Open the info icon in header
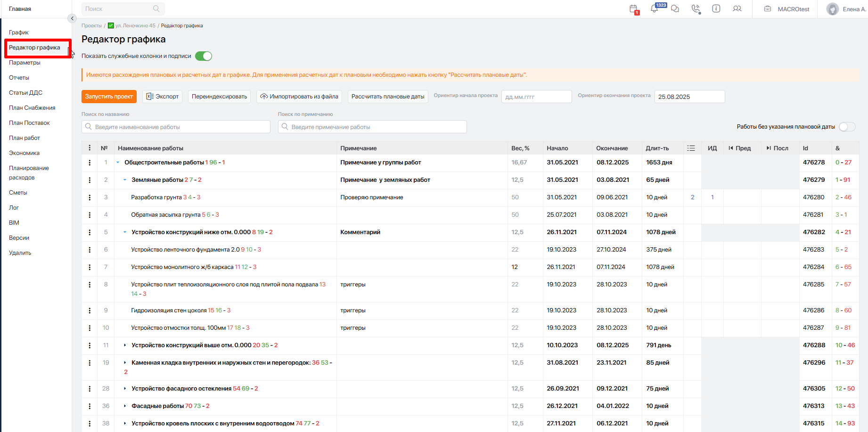The image size is (868, 432). [716, 9]
